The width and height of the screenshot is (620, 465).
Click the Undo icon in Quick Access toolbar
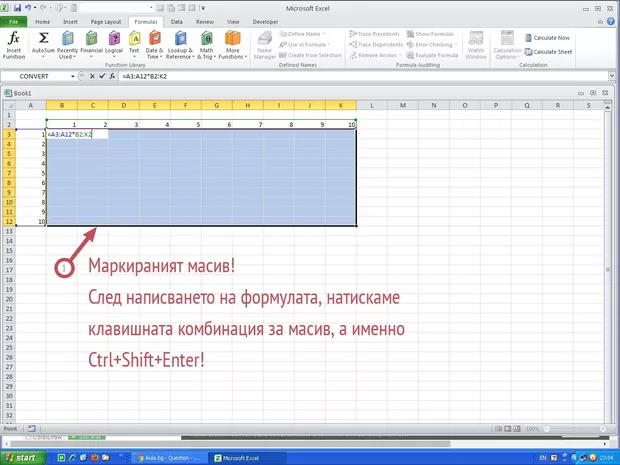pos(28,8)
